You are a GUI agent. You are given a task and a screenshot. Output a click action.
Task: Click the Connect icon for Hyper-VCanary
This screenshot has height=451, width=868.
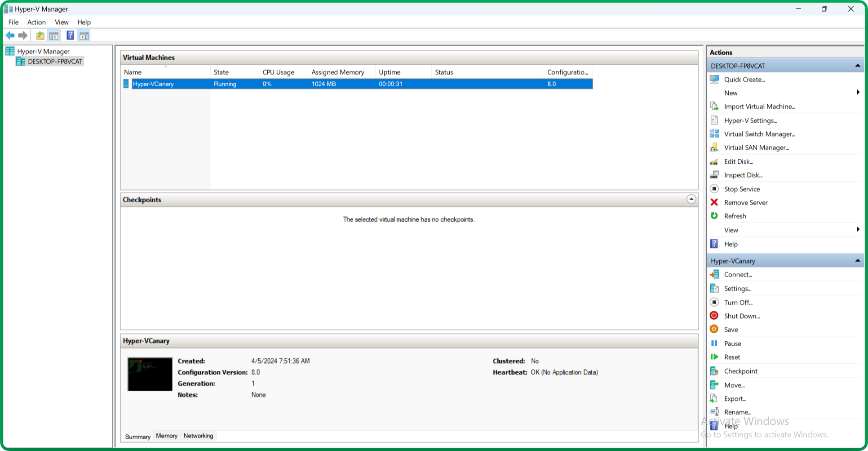tap(714, 274)
